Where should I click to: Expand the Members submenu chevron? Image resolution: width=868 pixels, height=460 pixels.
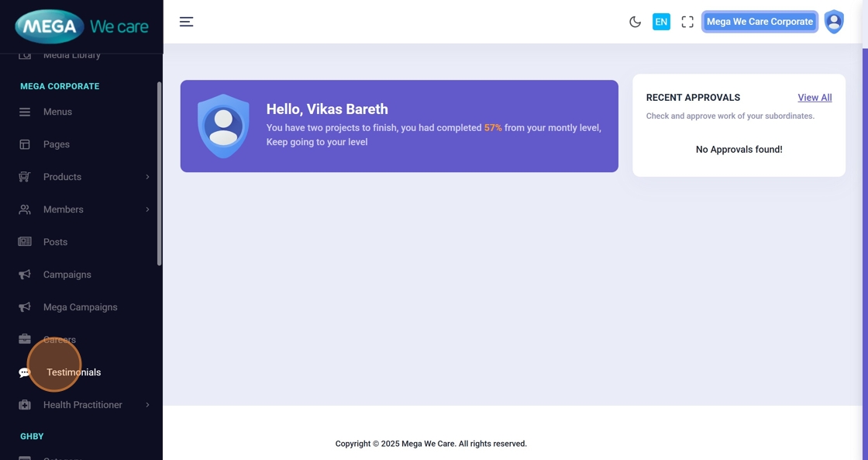tap(147, 209)
